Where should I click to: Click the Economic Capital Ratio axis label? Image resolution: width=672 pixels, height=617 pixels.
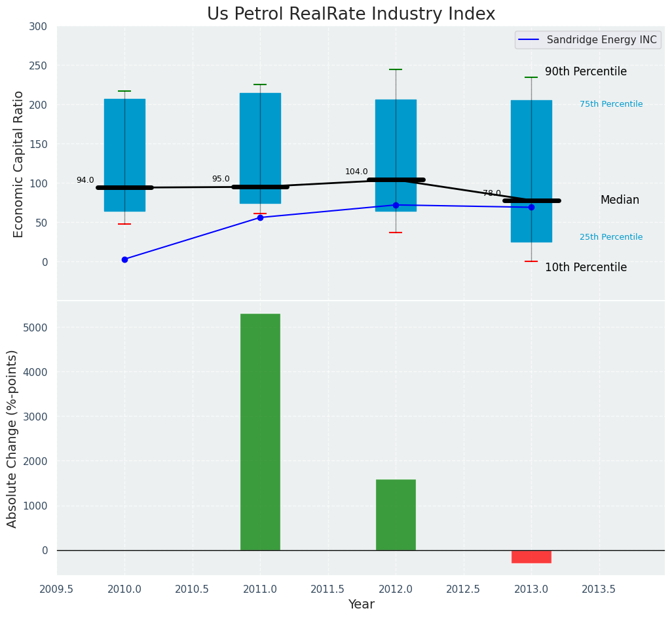point(19,164)
